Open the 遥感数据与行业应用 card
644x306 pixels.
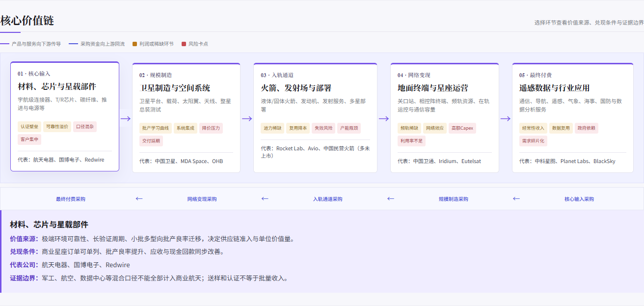(x=573, y=118)
